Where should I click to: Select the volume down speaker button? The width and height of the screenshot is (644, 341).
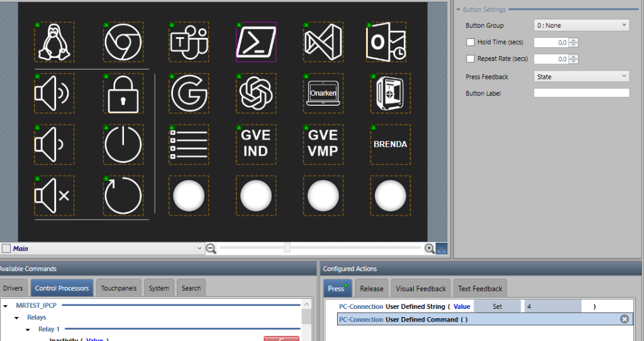click(x=54, y=145)
